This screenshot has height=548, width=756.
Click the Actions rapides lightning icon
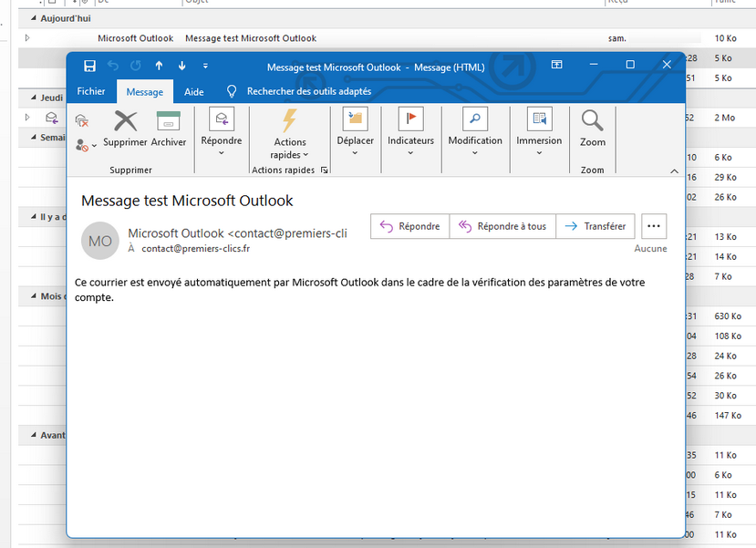[290, 120]
